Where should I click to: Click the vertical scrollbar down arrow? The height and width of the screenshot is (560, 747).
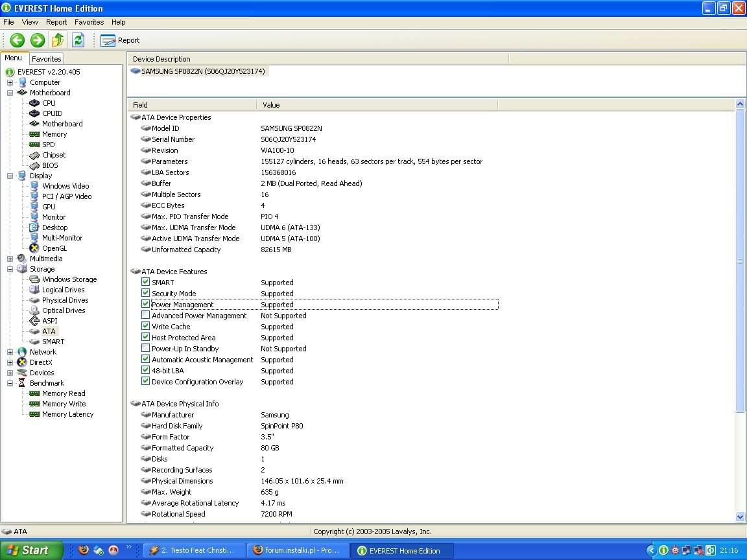click(741, 517)
